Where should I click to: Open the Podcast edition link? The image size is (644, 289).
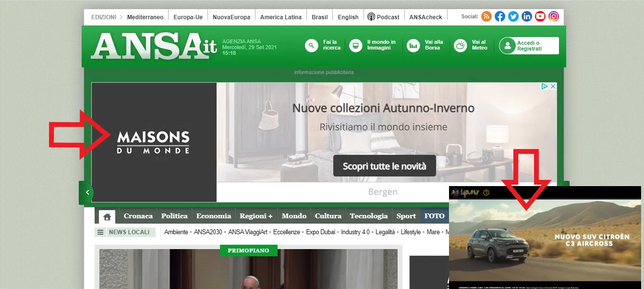(x=383, y=17)
